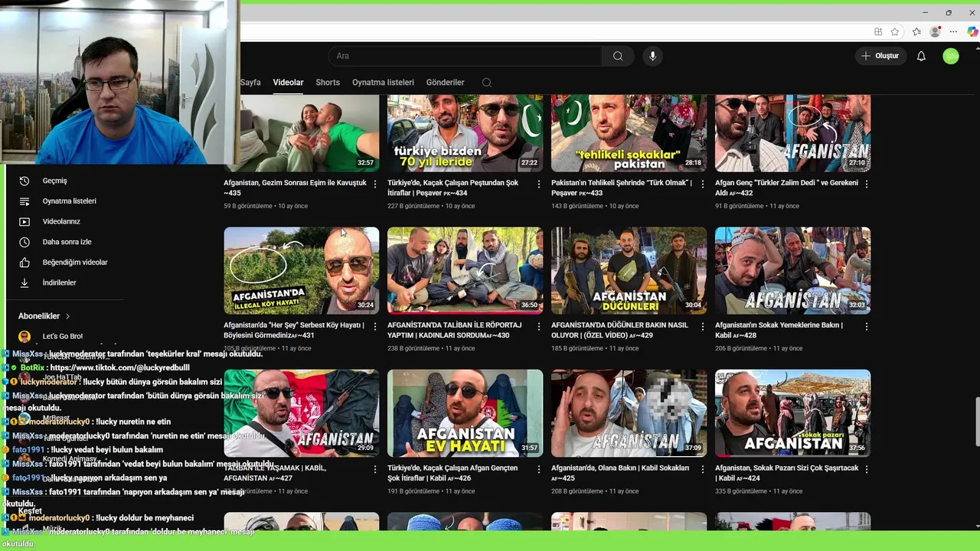The image size is (980, 551).
Task: Click the Oluştur create button
Action: pyautogui.click(x=880, y=56)
